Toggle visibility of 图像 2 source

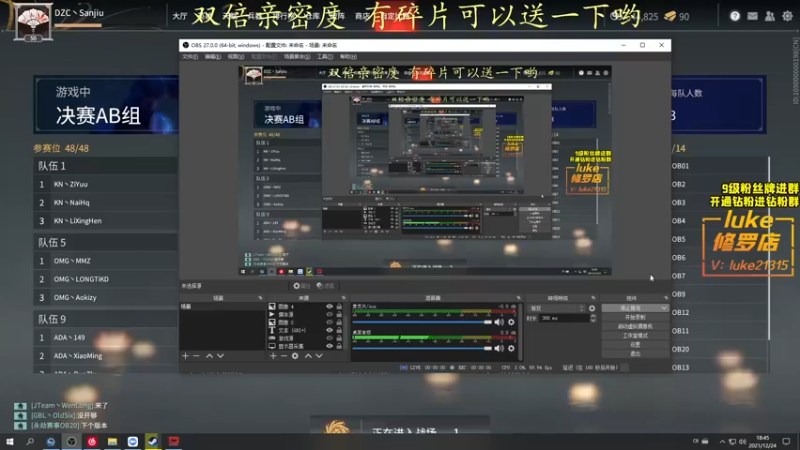click(329, 322)
